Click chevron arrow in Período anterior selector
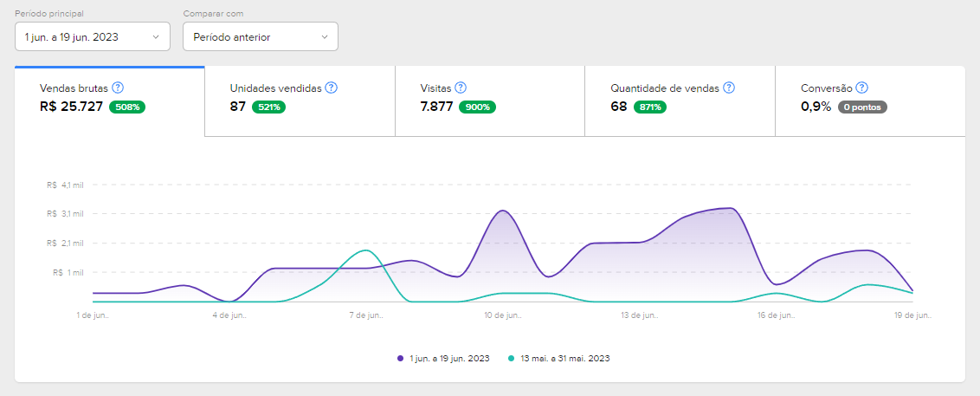980x396 pixels. pos(325,36)
